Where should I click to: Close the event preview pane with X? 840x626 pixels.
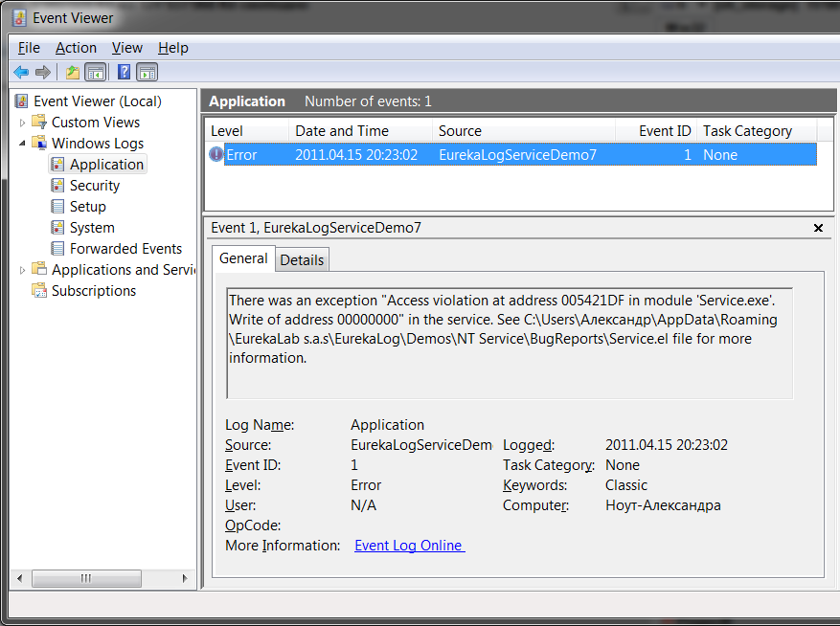point(818,228)
